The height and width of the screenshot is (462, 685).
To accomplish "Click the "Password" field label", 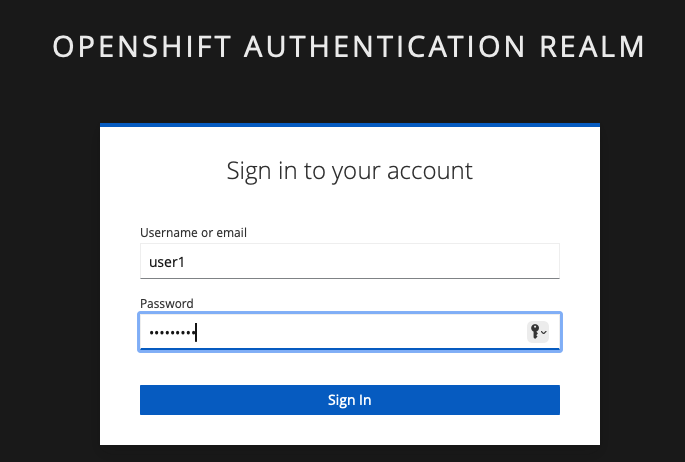I will (167, 303).
